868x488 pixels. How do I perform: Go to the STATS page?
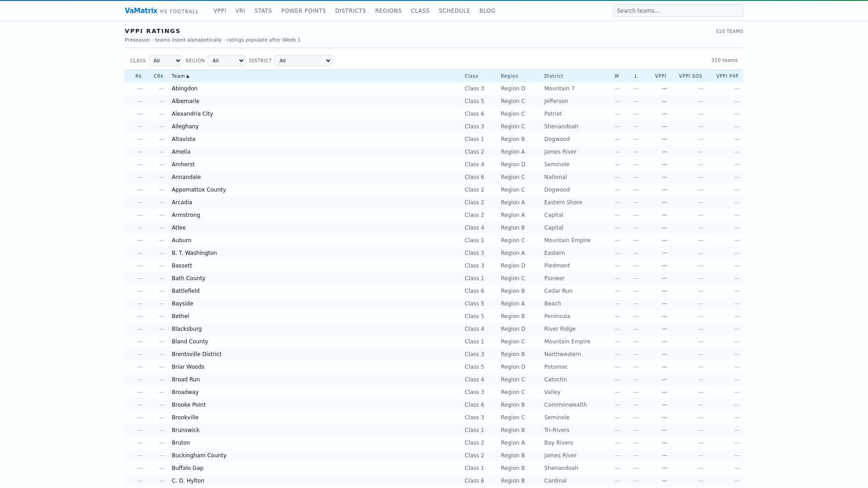click(x=263, y=11)
